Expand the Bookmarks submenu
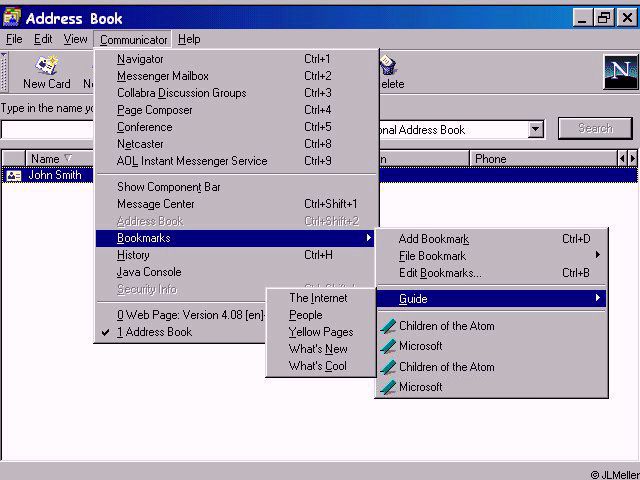 235,238
